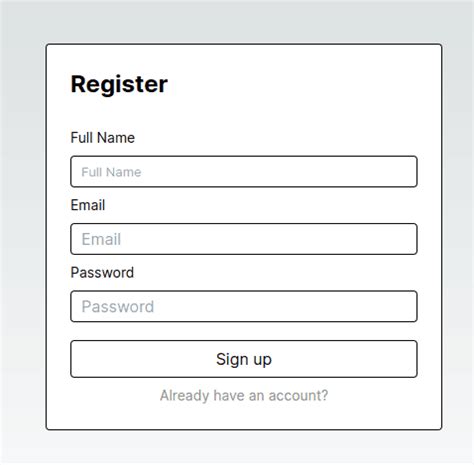Activate the email address entry box
474x465 pixels.
(x=244, y=239)
